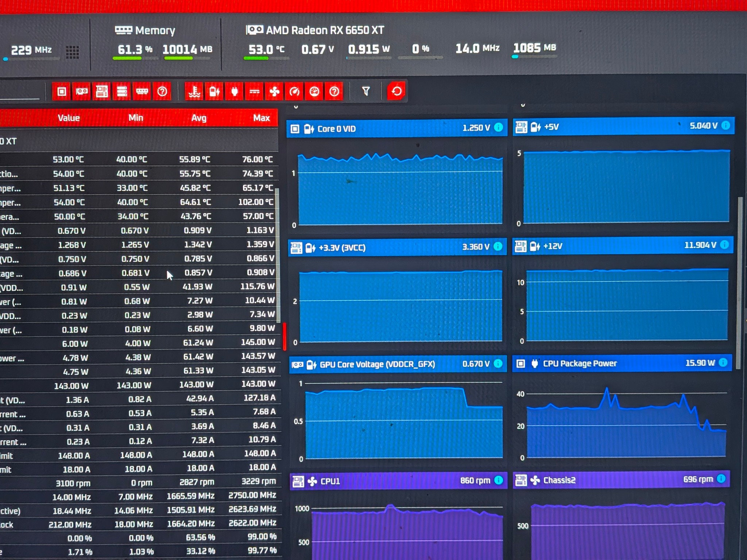Click the 99.77 % max value

[262, 550]
